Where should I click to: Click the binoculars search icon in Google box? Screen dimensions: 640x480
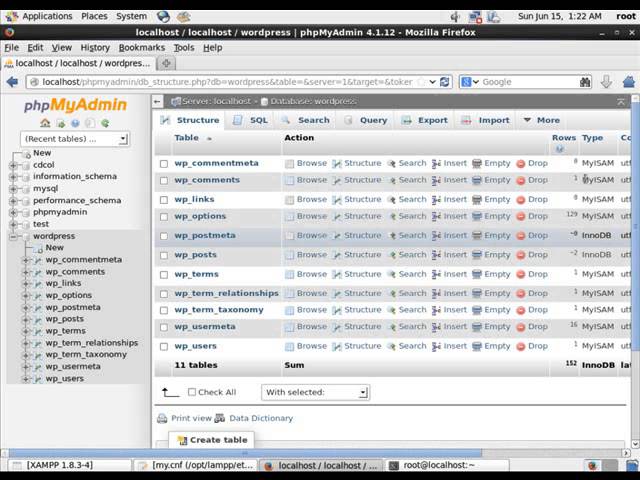point(585,82)
